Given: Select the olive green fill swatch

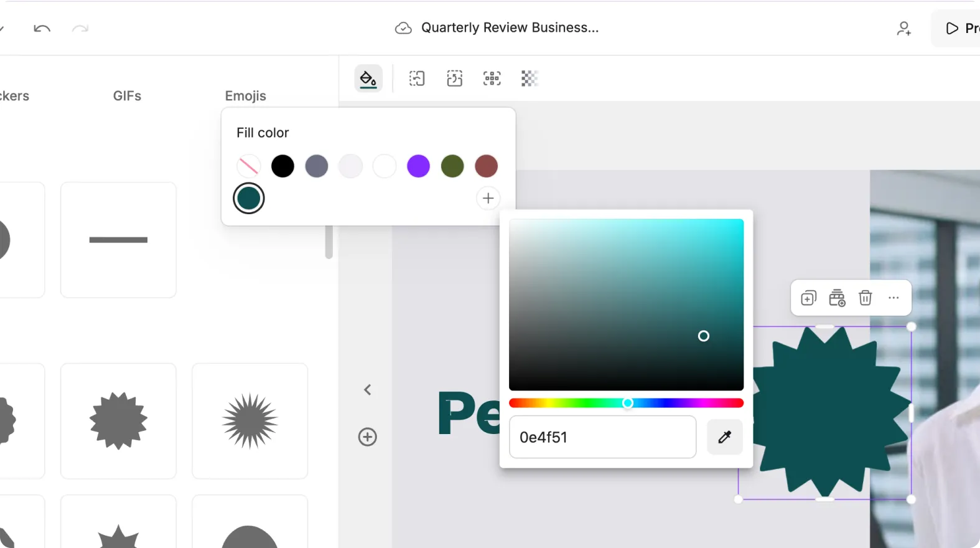Looking at the screenshot, I should pos(452,166).
